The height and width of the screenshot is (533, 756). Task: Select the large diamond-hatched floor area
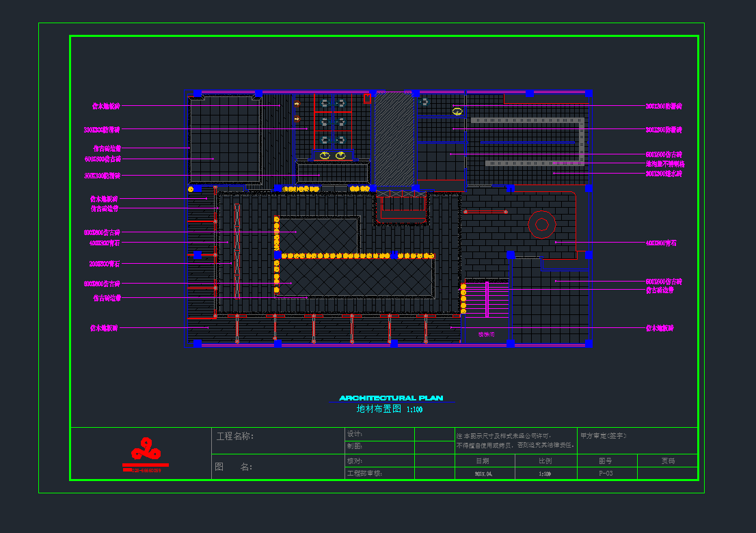tap(355, 277)
